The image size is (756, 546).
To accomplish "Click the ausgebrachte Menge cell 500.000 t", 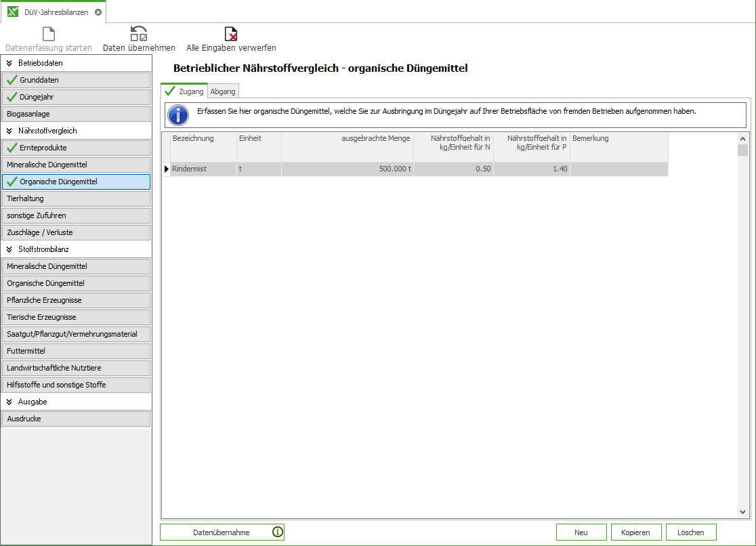I will click(347, 169).
